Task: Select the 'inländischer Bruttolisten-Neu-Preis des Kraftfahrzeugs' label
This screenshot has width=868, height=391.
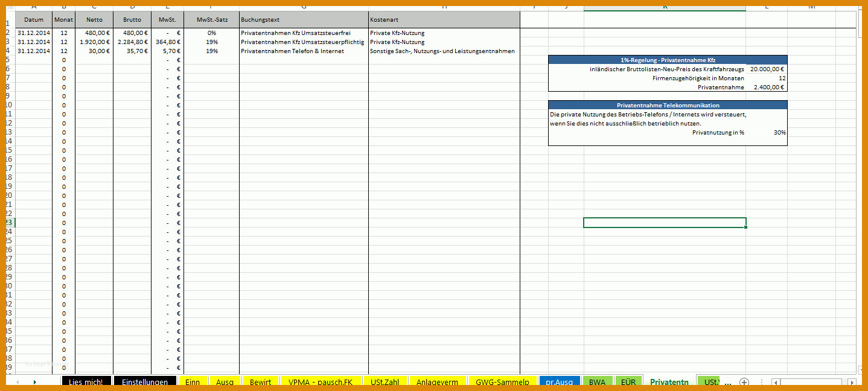Action: click(667, 69)
